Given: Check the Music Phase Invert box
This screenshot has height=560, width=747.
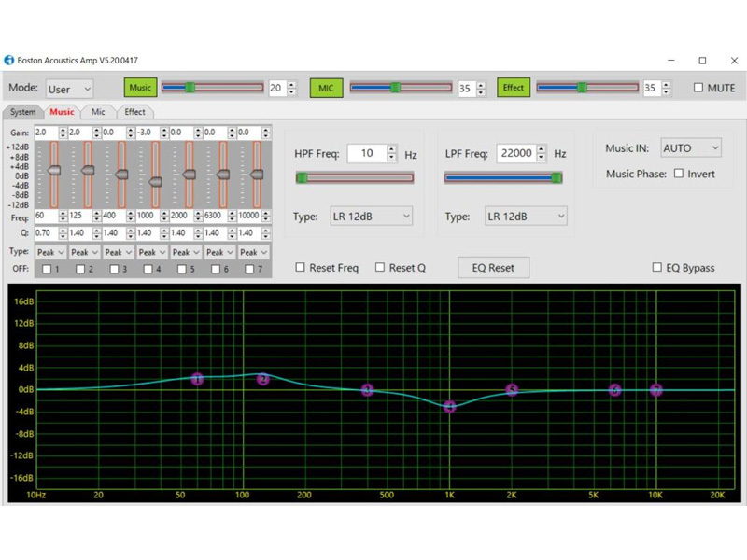Looking at the screenshot, I should (679, 174).
